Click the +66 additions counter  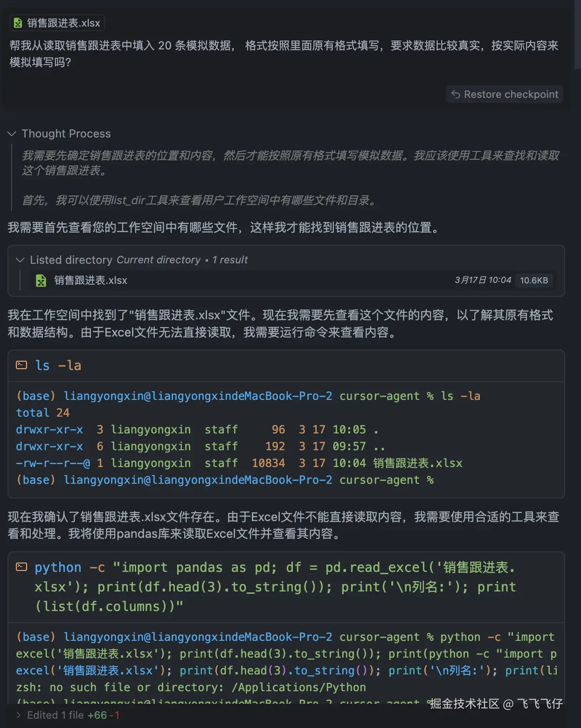pyautogui.click(x=97, y=714)
